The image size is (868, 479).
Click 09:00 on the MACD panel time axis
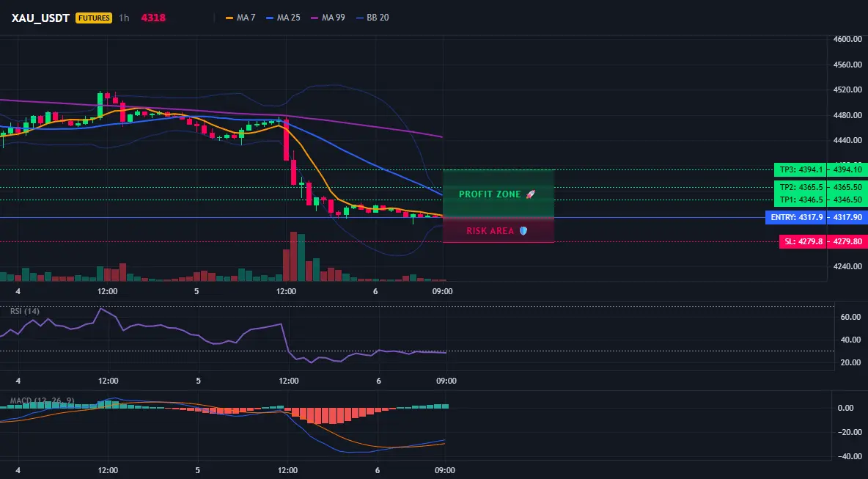click(445, 471)
